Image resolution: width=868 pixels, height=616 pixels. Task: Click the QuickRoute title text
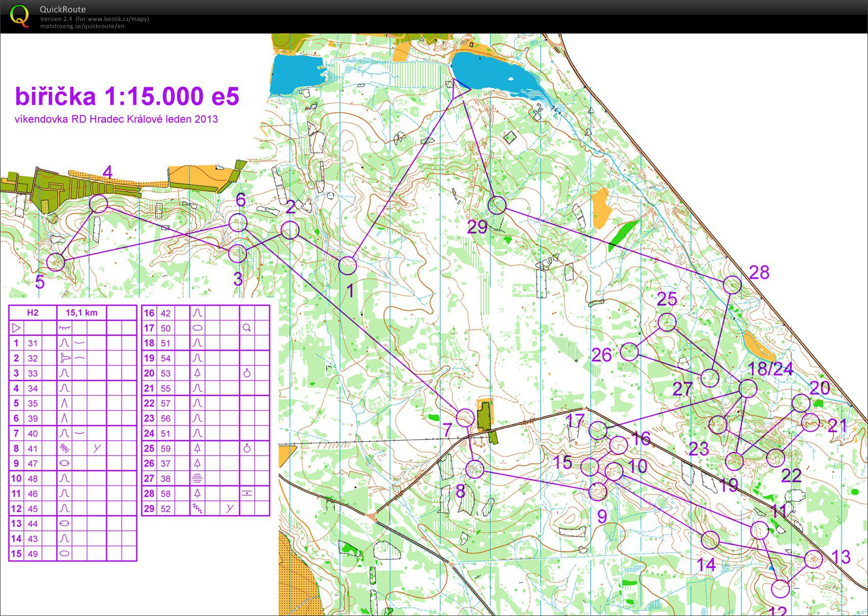tap(63, 9)
